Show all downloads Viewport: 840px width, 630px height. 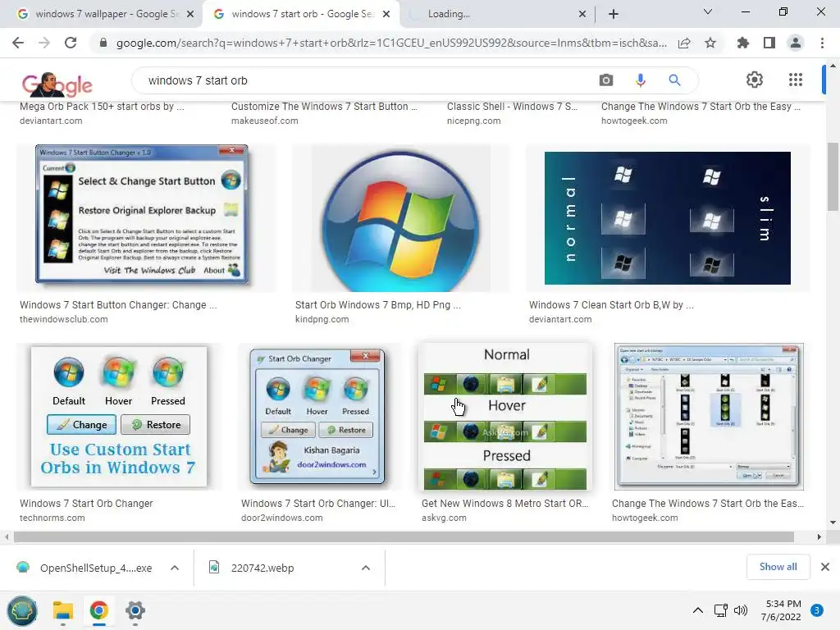[x=778, y=567]
